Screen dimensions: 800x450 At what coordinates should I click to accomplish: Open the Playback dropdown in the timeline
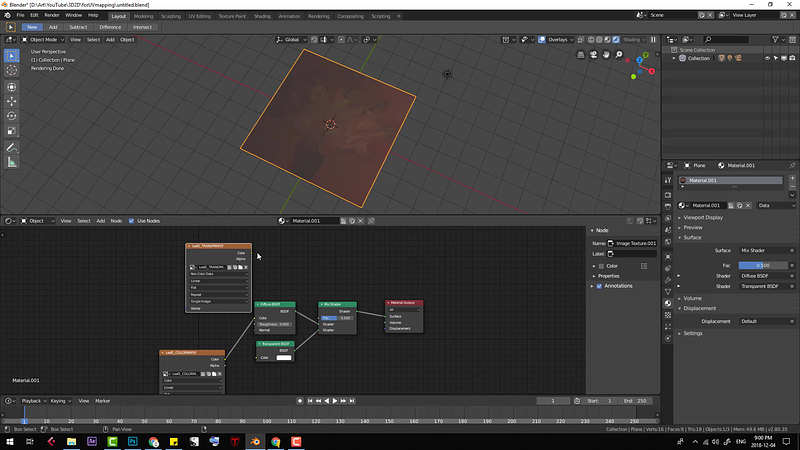coord(34,401)
